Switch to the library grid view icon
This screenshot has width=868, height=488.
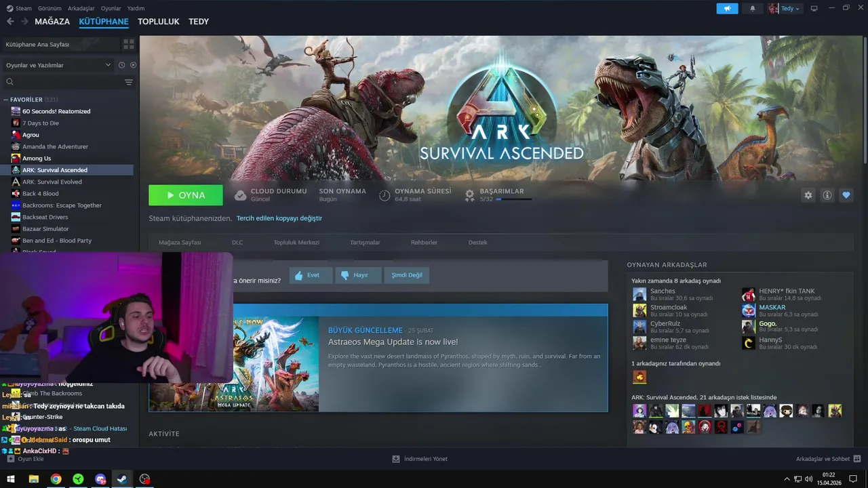(128, 44)
